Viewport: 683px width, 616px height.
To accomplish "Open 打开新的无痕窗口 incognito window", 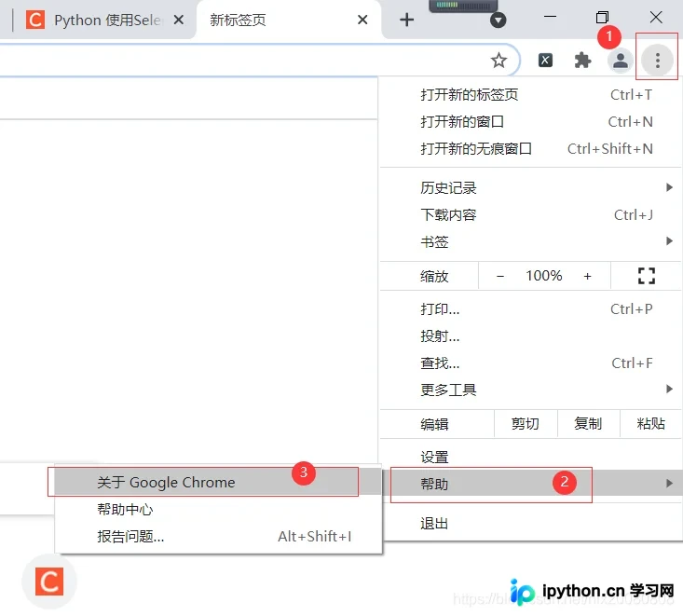I will [530, 148].
